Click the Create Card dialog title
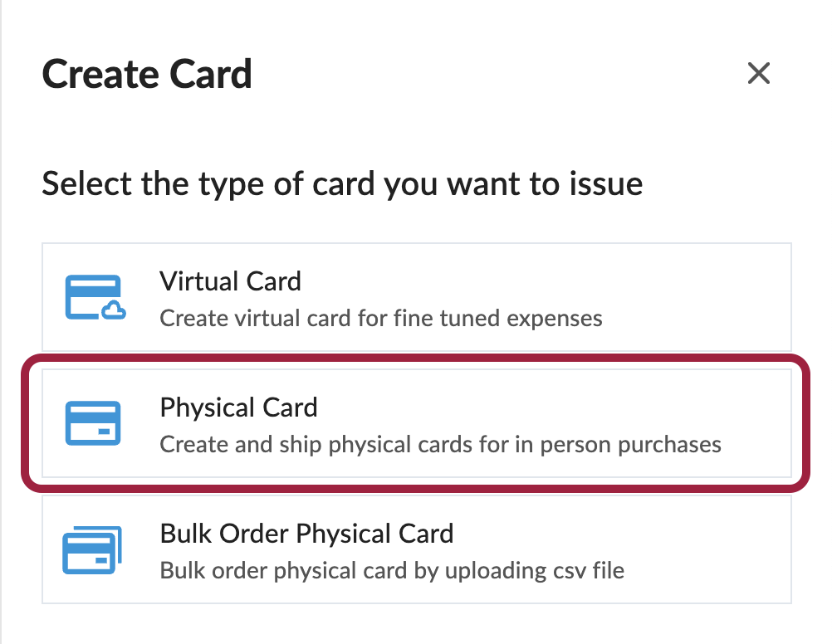Screen dimensions: 832x644 (x=146, y=74)
